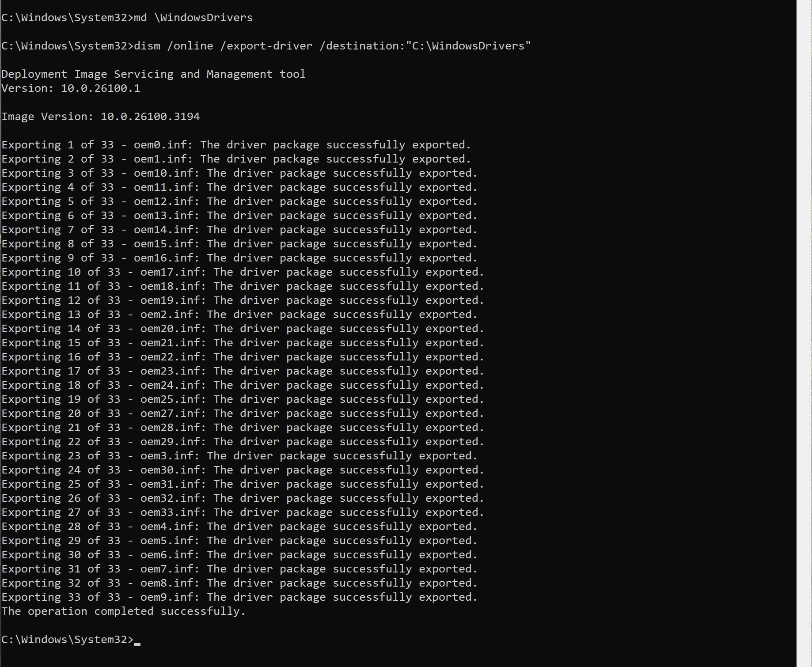Click the 'Exporting 27 of 33' oem33.inf line
The image size is (812, 667).
(243, 512)
